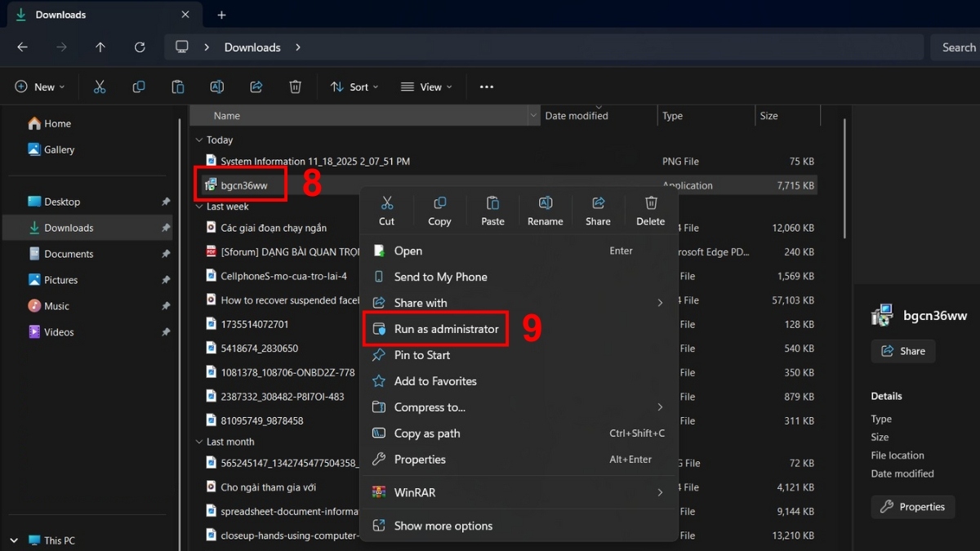Go up one folder level

[x=100, y=47]
